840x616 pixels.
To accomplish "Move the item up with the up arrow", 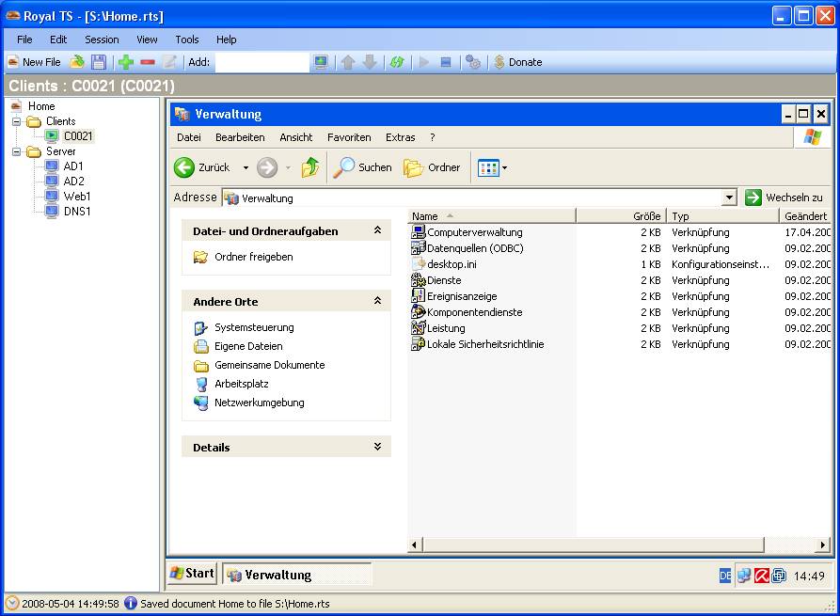I will pyautogui.click(x=348, y=62).
